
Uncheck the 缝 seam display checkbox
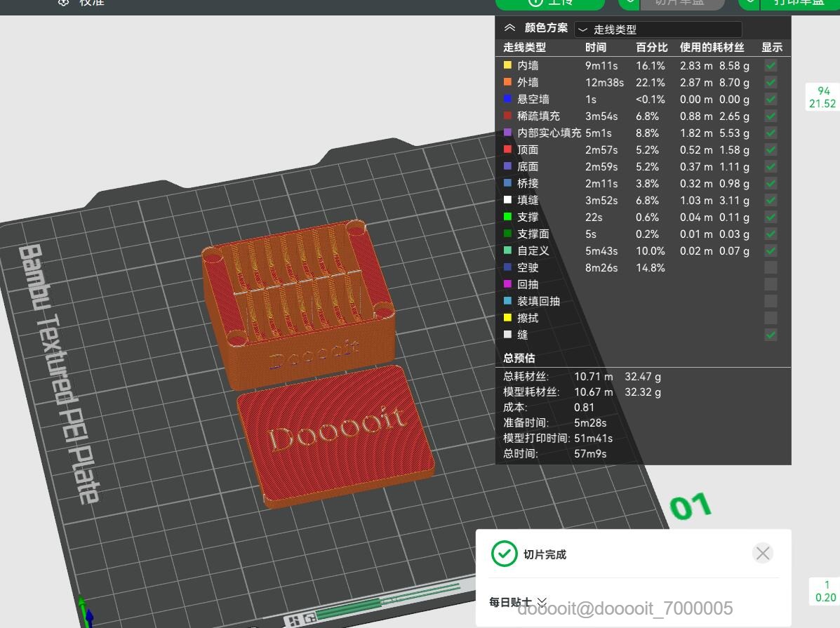771,335
